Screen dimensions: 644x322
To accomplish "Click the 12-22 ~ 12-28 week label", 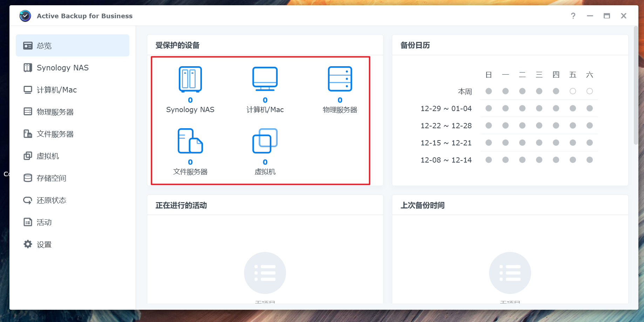I will [446, 126].
